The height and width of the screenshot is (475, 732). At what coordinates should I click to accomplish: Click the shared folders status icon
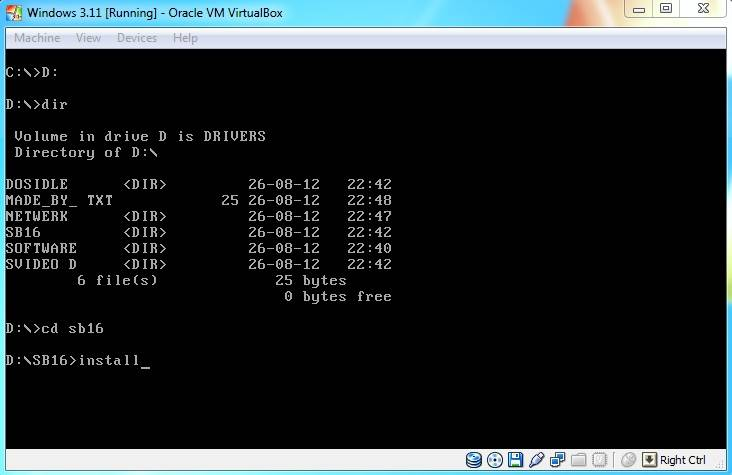[578, 460]
